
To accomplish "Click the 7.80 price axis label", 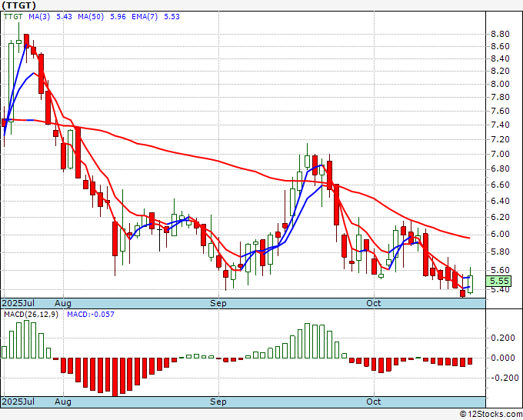I will click(500, 98).
